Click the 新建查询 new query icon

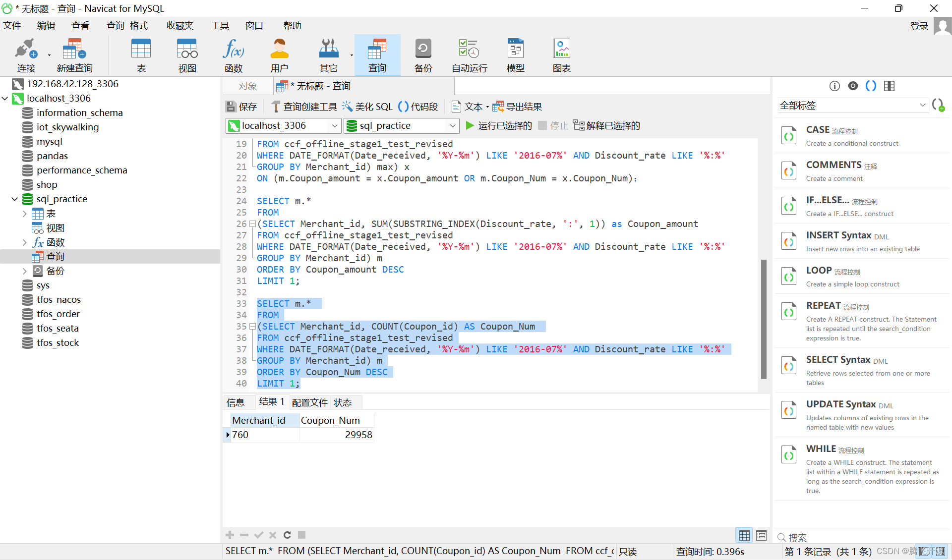[x=74, y=55]
